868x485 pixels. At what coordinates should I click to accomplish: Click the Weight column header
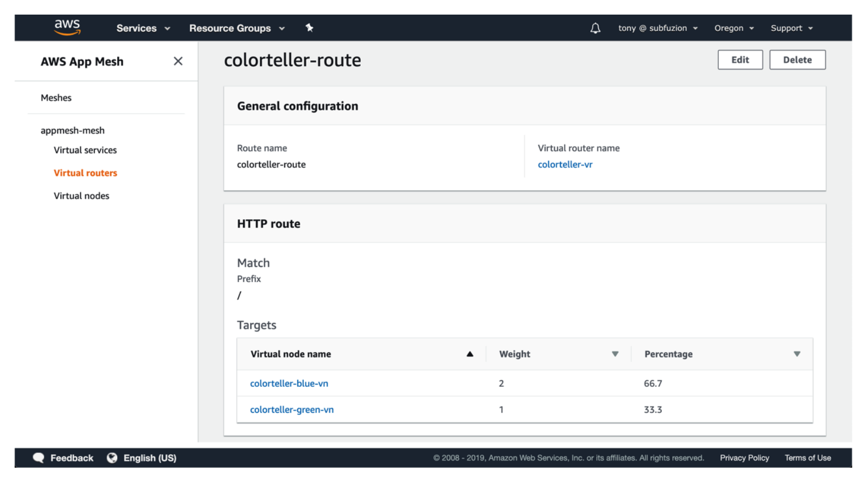[x=514, y=354]
